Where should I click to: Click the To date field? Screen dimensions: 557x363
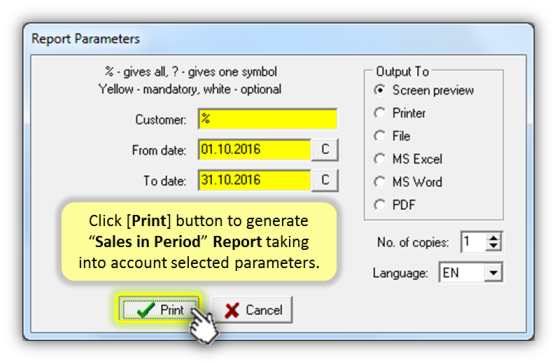[254, 180]
